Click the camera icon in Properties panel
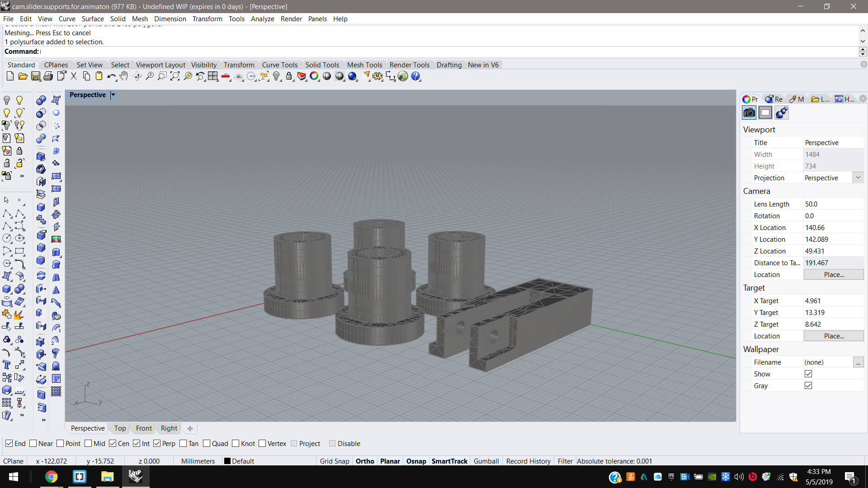This screenshot has height=488, width=868. (x=749, y=113)
